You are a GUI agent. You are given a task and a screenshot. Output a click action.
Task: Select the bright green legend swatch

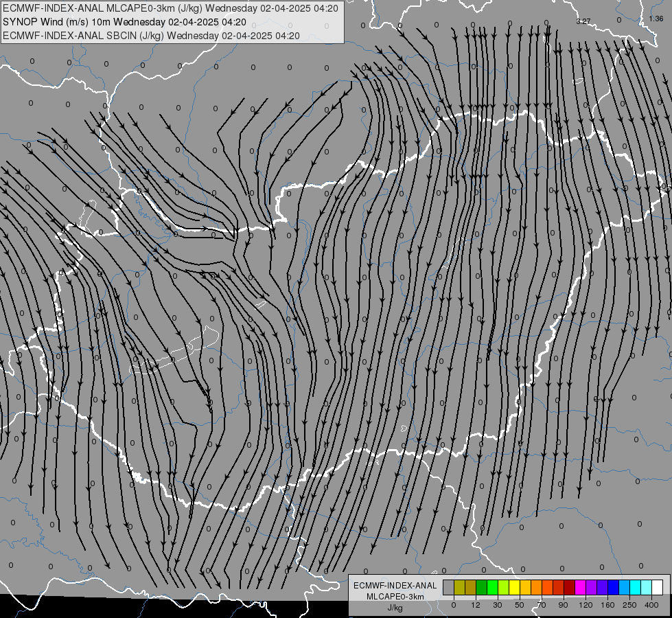point(492,587)
